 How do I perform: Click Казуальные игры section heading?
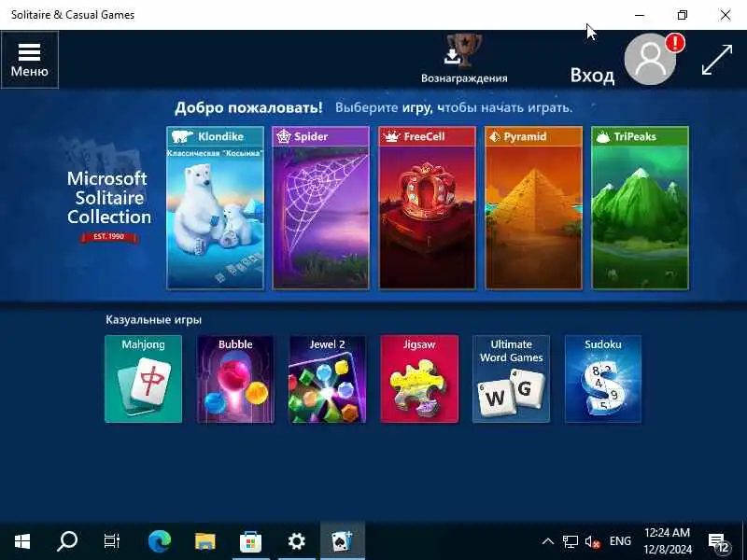(x=153, y=319)
